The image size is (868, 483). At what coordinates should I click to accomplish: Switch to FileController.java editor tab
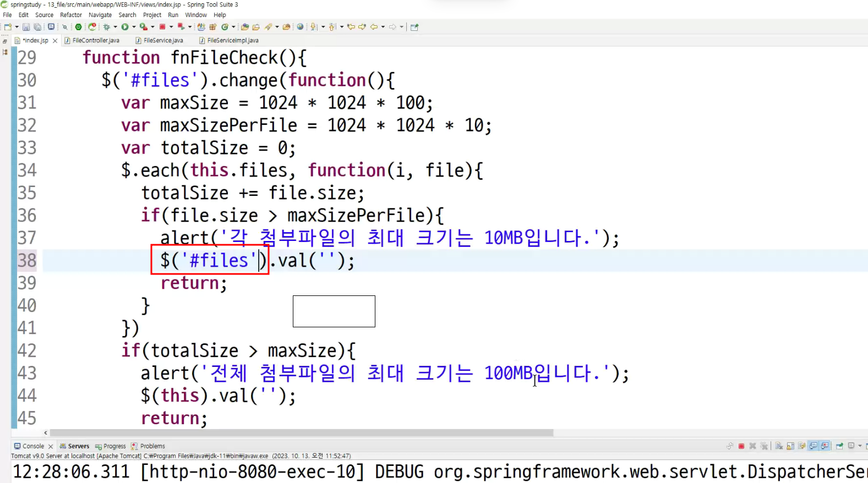(x=91, y=40)
